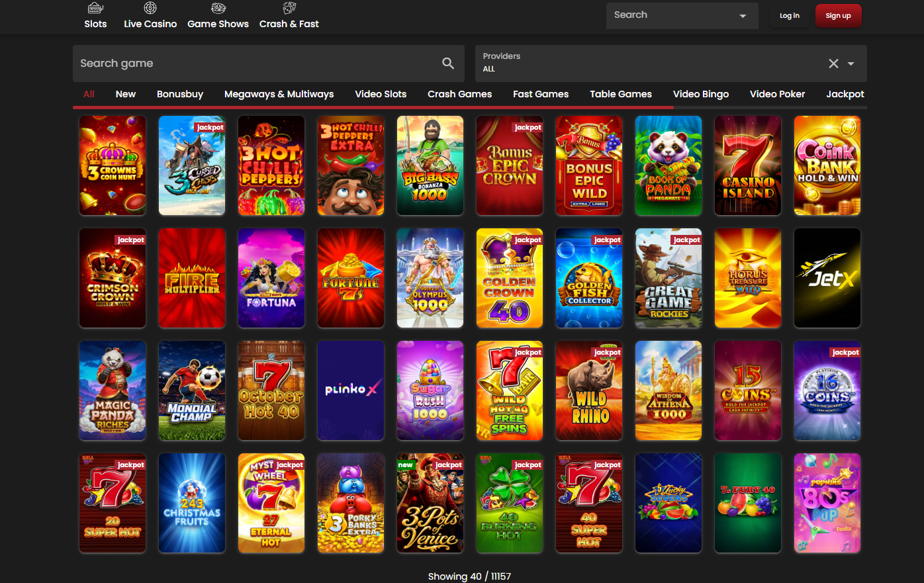Play the Golden Crown 40 game
Viewport: 924px width, 583px height.
[510, 278]
